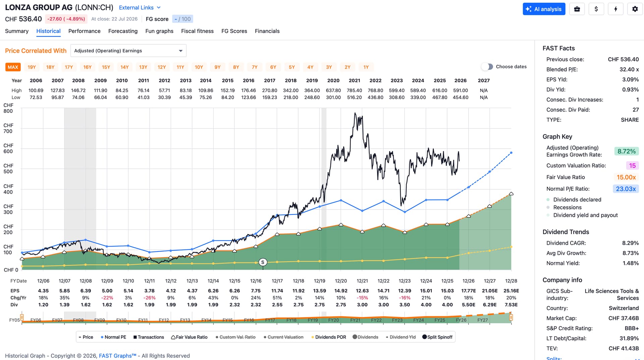View the Financials tab
Image resolution: width=644 pixels, height=360 pixels.
pyautogui.click(x=267, y=31)
